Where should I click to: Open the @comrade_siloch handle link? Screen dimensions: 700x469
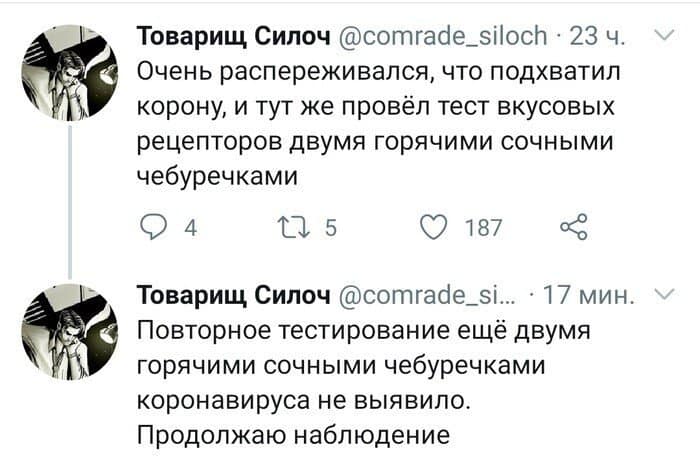pos(443,36)
